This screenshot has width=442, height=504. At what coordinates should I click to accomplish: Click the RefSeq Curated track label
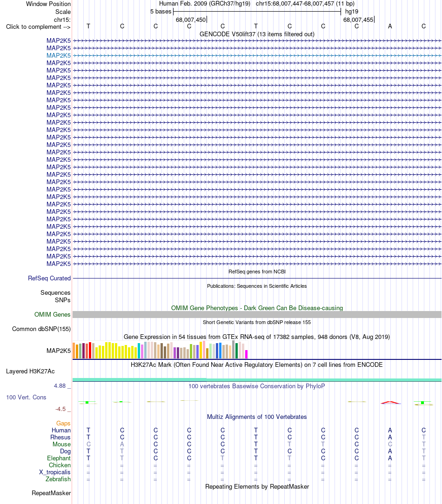pos(49,279)
